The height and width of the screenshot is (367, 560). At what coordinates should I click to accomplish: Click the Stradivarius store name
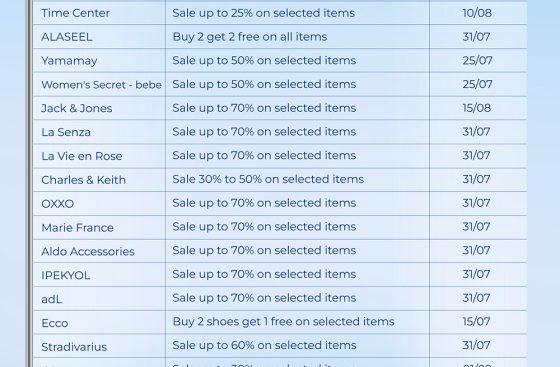(x=74, y=347)
